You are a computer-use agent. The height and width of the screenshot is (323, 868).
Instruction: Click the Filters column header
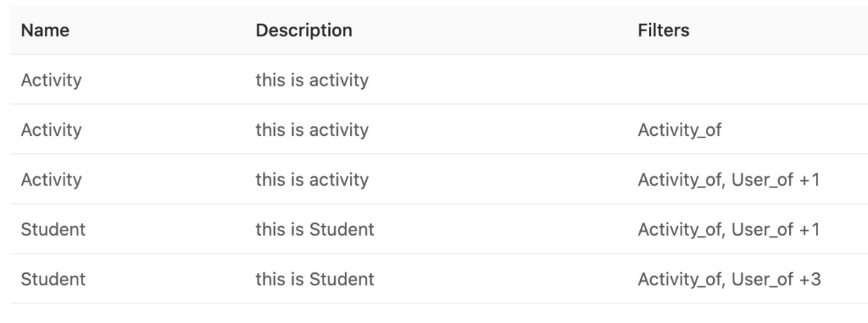click(x=663, y=31)
